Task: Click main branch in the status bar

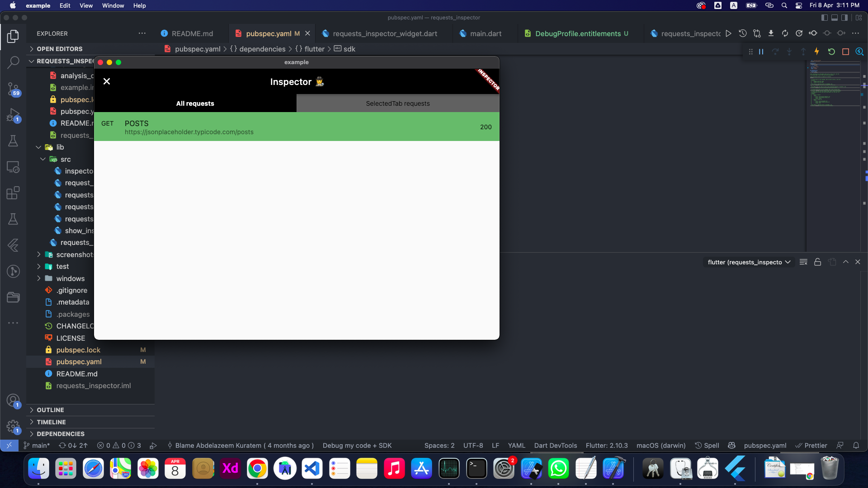Action: click(x=37, y=446)
